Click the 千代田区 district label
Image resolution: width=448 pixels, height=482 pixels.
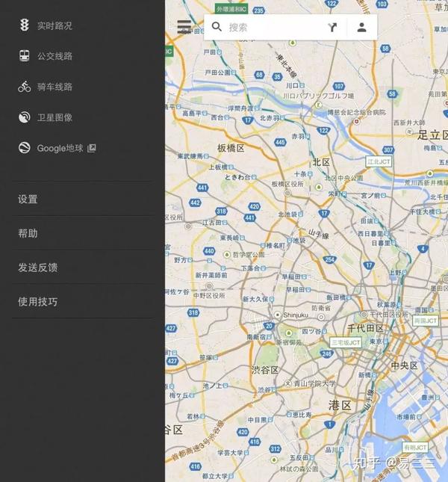(365, 328)
